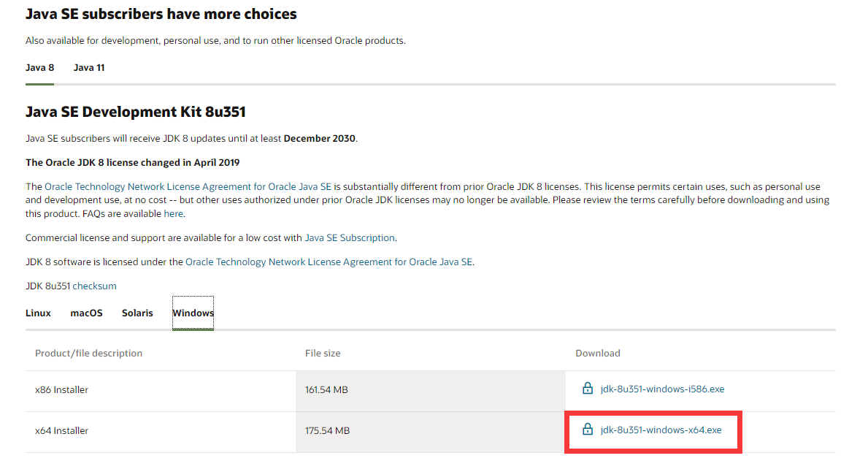
Task: Click the x86 Installer row description
Action: 62,390
